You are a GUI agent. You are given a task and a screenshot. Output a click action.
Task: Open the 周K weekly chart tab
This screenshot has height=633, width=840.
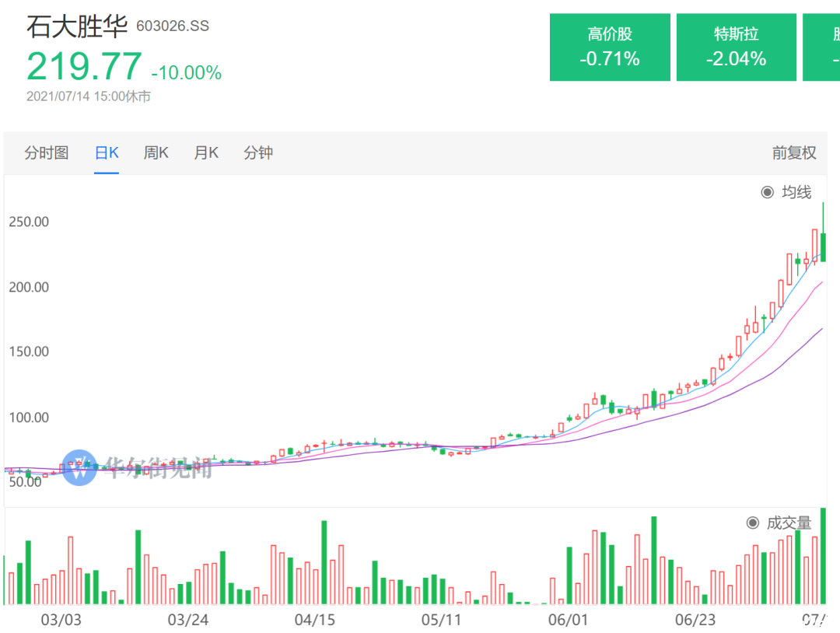pyautogui.click(x=156, y=153)
